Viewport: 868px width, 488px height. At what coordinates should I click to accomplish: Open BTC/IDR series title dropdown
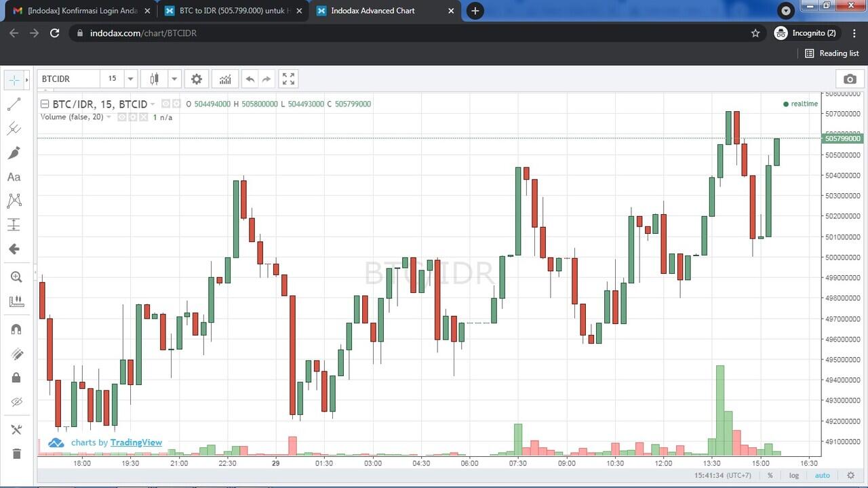coord(152,104)
